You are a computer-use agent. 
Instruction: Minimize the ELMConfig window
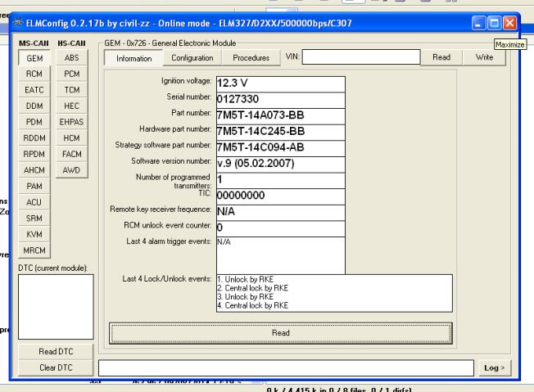tap(478, 23)
